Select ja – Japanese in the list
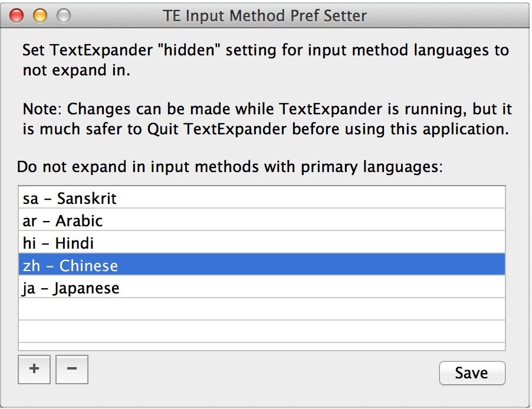The width and height of the screenshot is (532, 409). [262, 286]
